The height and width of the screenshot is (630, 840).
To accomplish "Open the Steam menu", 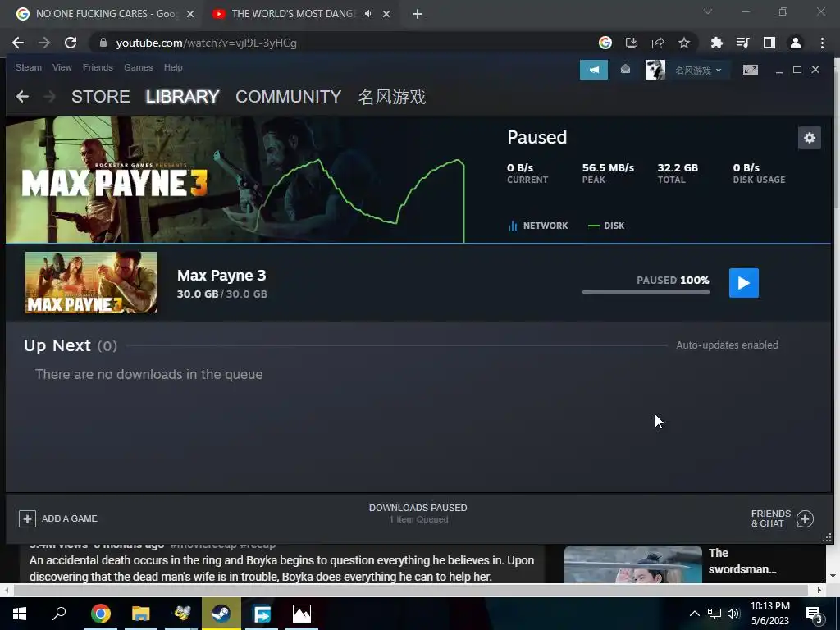I will pos(29,67).
